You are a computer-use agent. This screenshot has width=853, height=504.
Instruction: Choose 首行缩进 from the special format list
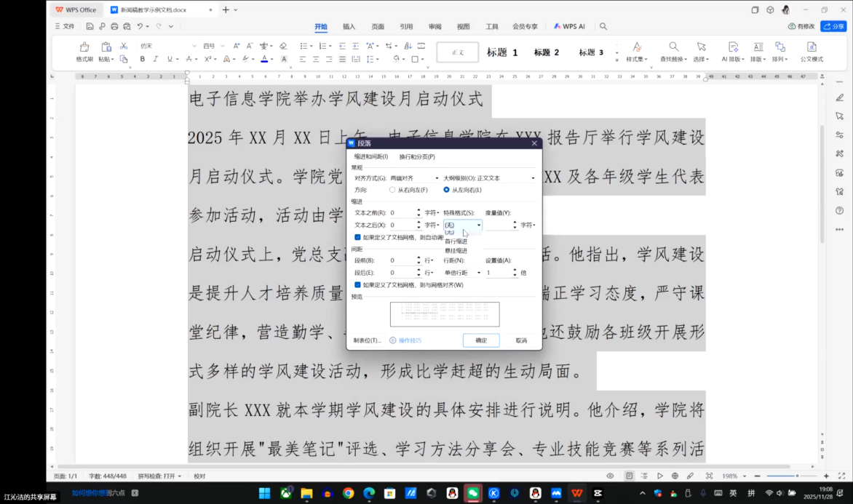pyautogui.click(x=456, y=241)
